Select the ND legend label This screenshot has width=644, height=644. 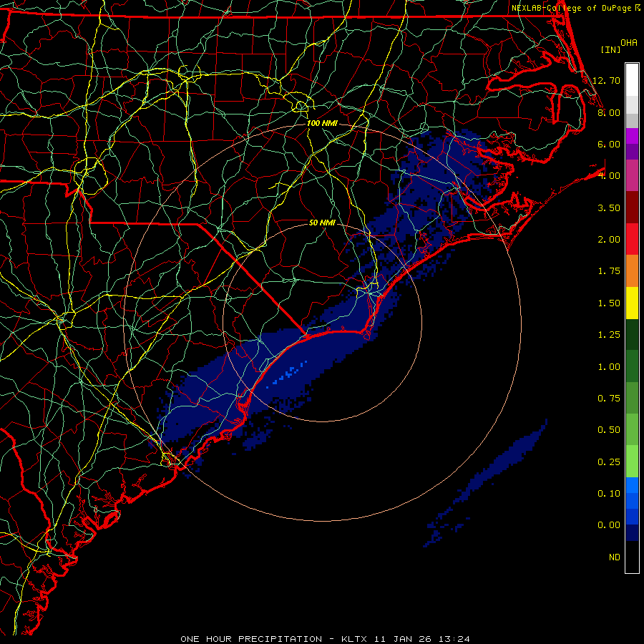pos(615,557)
